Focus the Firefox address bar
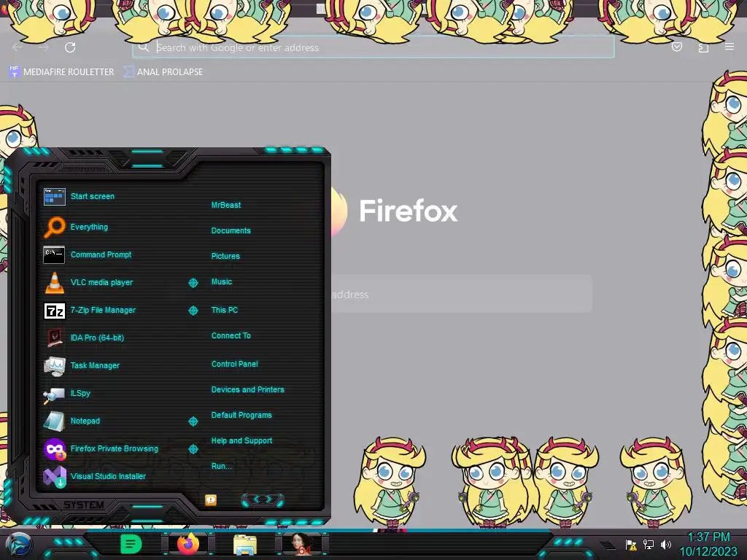 pos(373,47)
